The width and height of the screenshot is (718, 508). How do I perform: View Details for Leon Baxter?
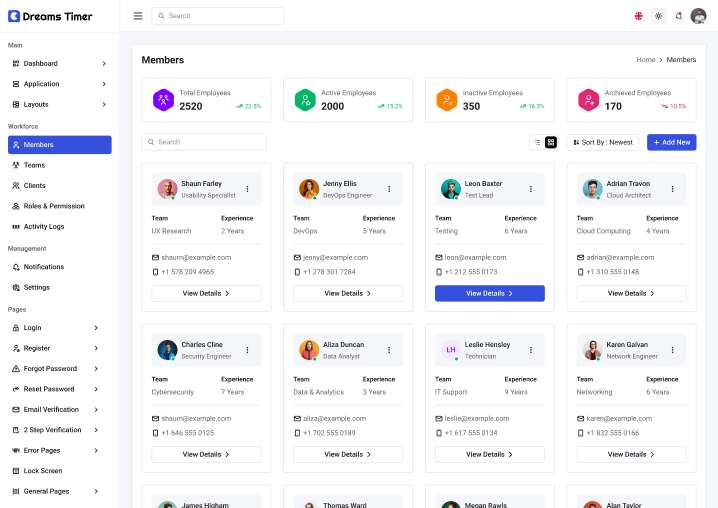click(489, 294)
